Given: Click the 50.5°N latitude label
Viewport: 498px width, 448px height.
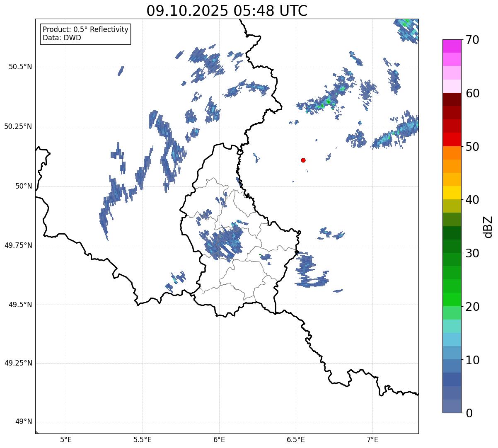Looking at the screenshot, I should (20, 67).
